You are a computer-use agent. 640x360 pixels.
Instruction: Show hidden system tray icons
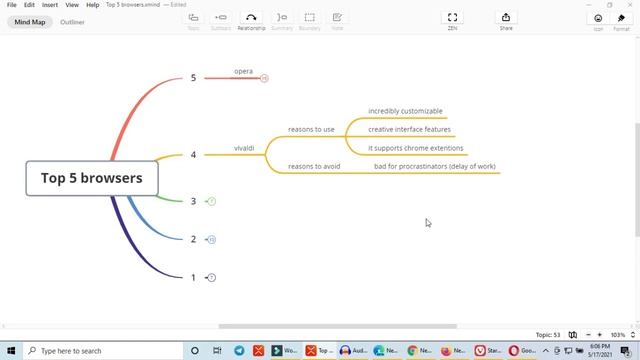[546, 351]
